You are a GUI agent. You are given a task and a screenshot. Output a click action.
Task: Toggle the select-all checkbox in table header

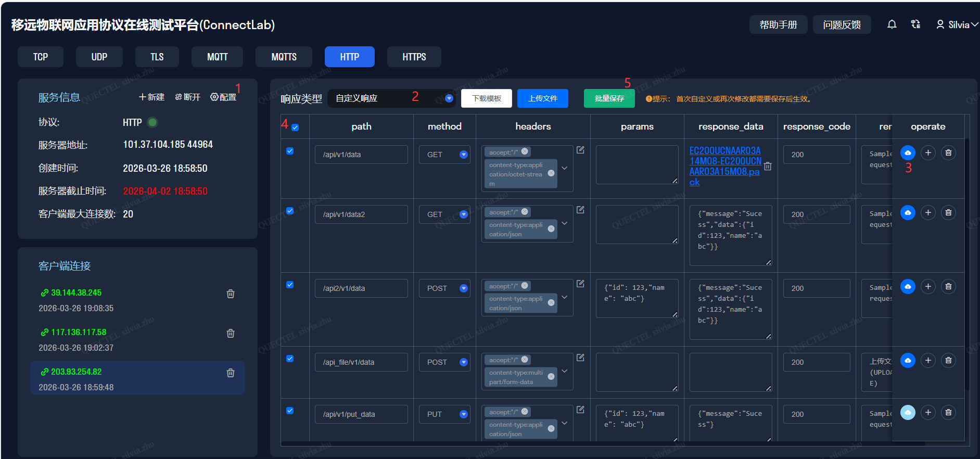[x=295, y=127]
